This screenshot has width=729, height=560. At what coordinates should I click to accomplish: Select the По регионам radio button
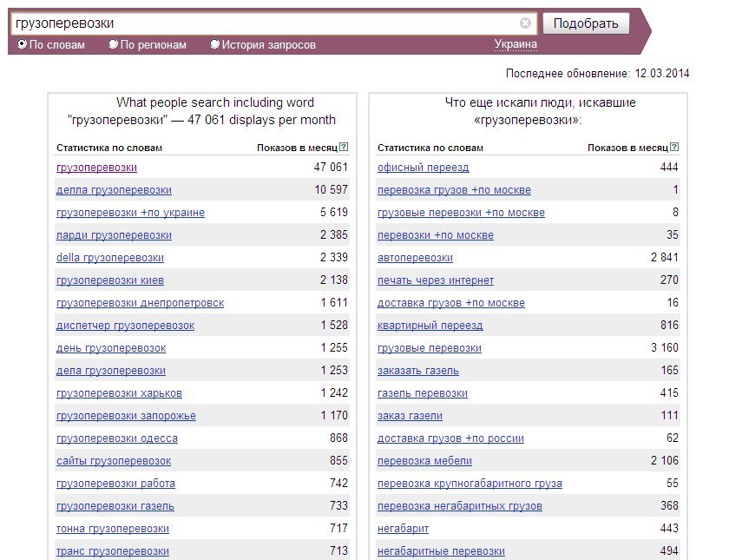[113, 44]
